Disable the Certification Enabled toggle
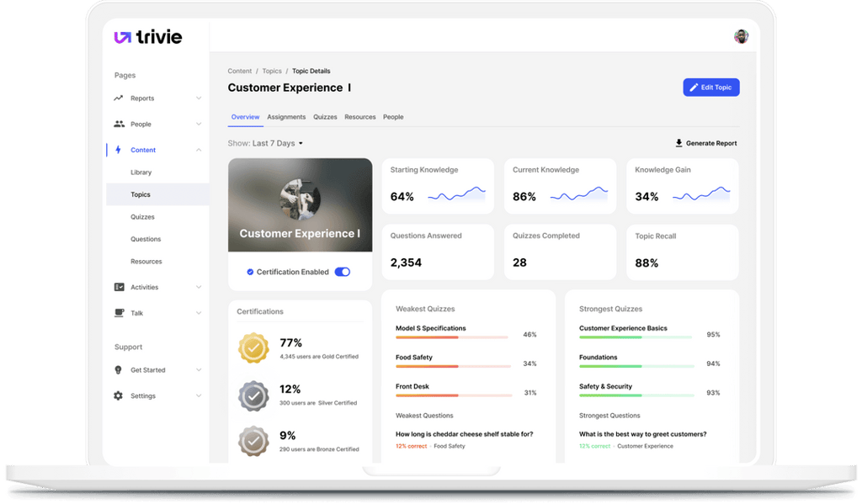The image size is (862, 504). [342, 271]
